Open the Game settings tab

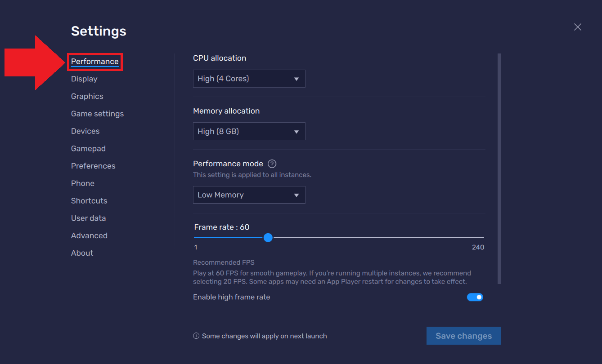click(97, 114)
